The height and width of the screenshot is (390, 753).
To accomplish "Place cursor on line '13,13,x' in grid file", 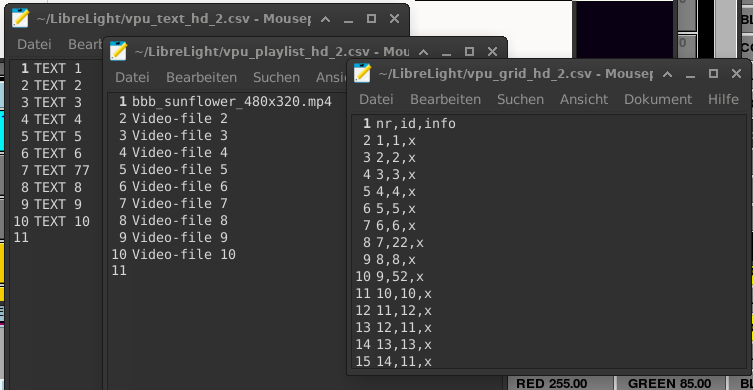I will (x=404, y=344).
